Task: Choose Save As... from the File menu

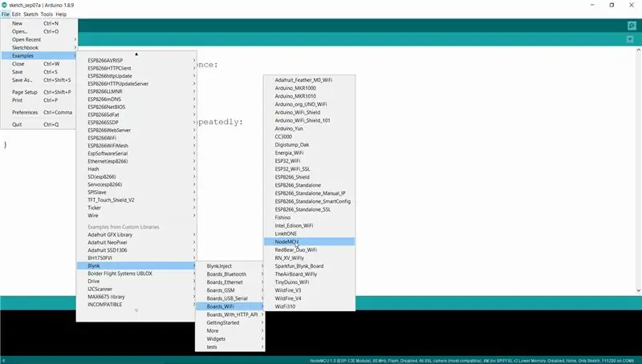Action: pyautogui.click(x=39, y=80)
